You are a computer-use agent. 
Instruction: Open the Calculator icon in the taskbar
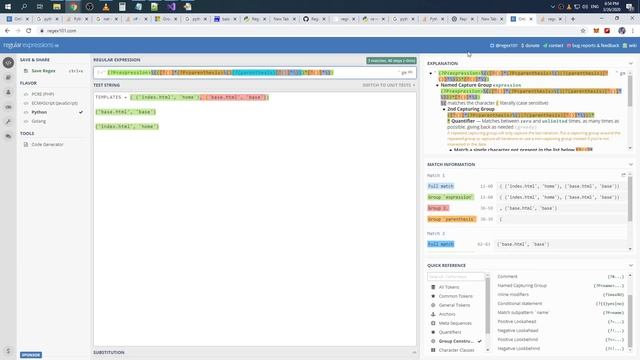coord(122,7)
